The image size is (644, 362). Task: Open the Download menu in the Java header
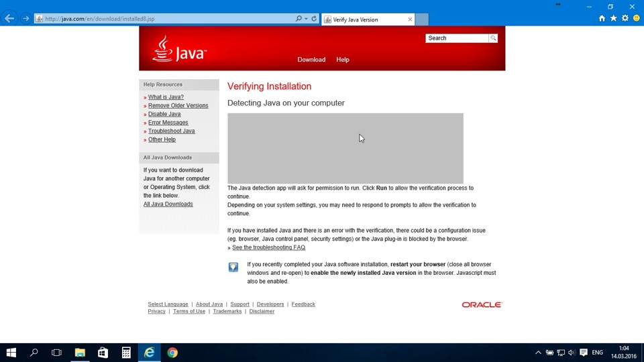coord(311,60)
